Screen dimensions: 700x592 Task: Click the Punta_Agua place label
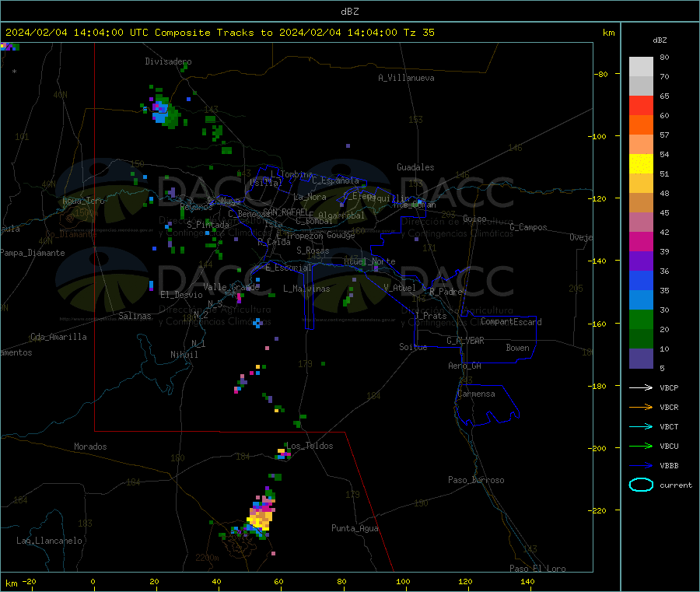(x=355, y=528)
